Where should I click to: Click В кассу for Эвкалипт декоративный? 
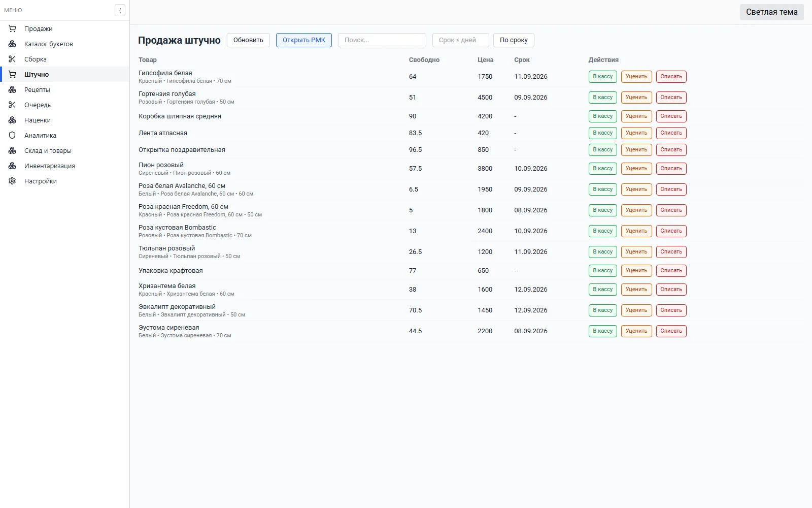coord(603,310)
